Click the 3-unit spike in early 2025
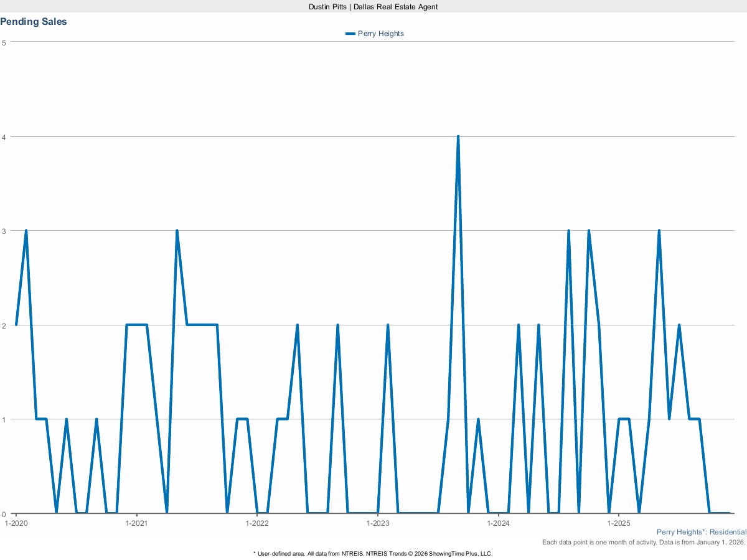This screenshot has height=560, width=747. coord(660,230)
